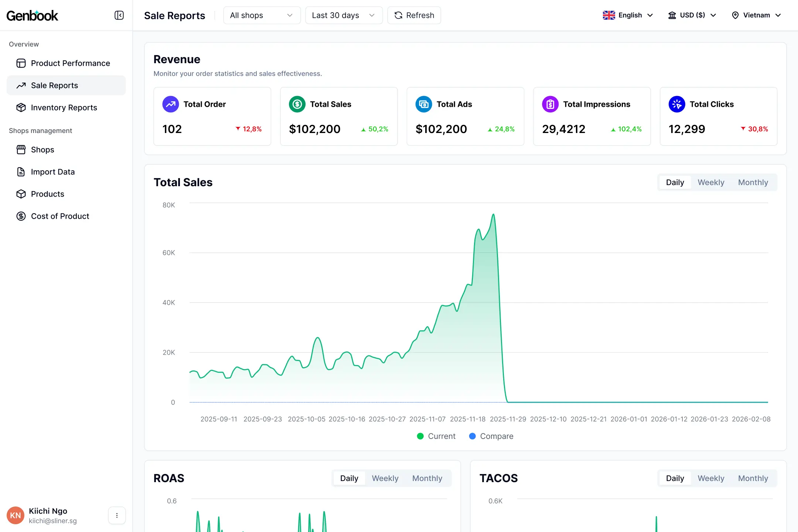Screen dimensions: 798x532
Task: Switch ROAS chart to Monthly
Action: tap(427, 478)
